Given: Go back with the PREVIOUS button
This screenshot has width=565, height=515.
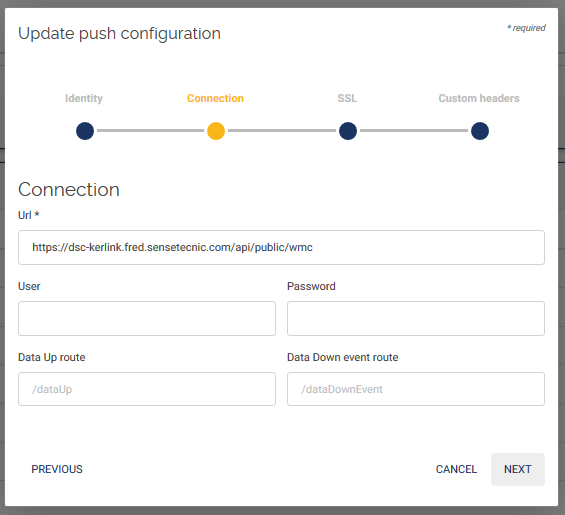Looking at the screenshot, I should click(57, 469).
